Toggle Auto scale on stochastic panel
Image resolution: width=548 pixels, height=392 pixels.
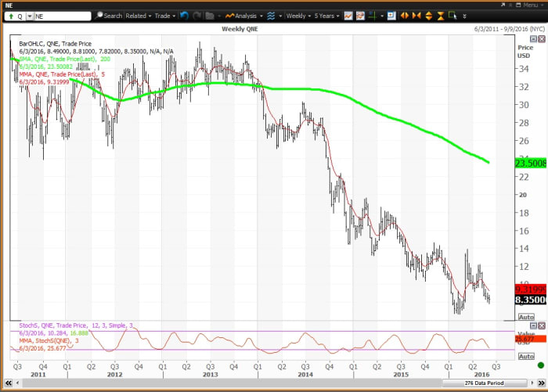pyautogui.click(x=527, y=356)
